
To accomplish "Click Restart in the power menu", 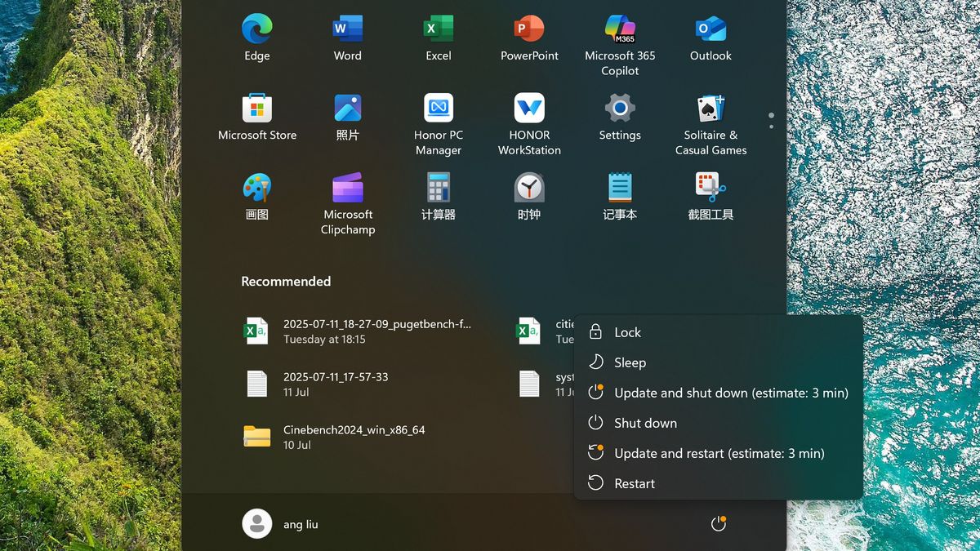I will click(x=634, y=483).
